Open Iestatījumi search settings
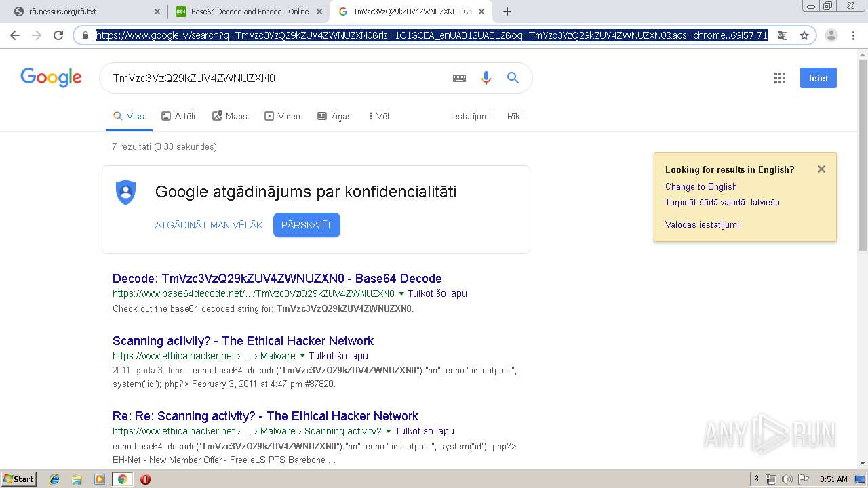The width and height of the screenshot is (868, 488). tap(471, 116)
